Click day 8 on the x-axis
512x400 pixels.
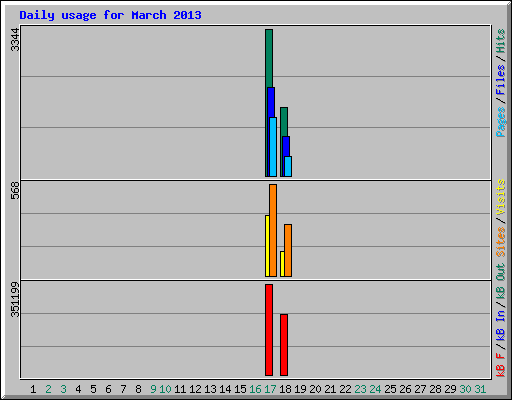click(x=138, y=389)
